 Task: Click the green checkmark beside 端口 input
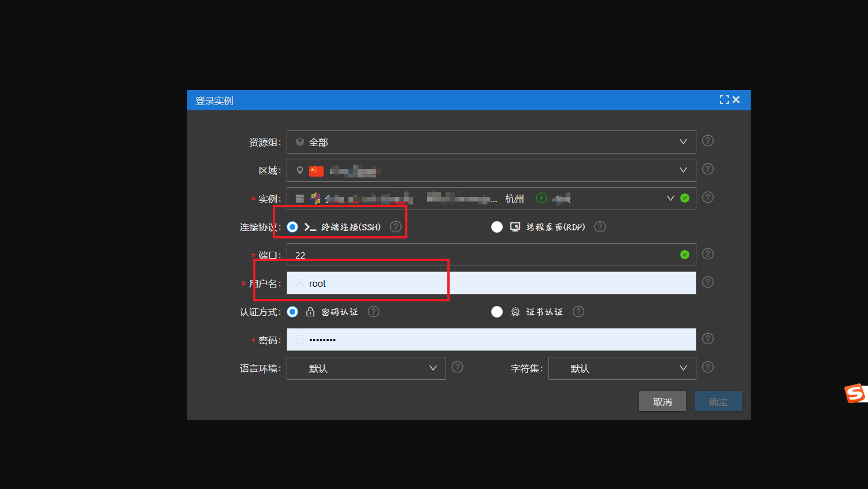(685, 254)
